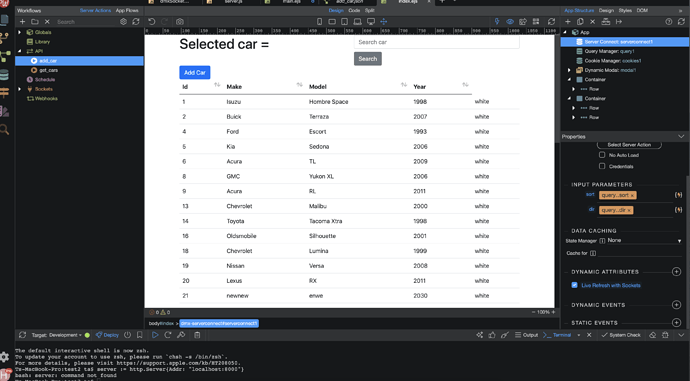The height and width of the screenshot is (381, 690).
Task: Clear terminal with the trash icon
Action: pyautogui.click(x=197, y=335)
